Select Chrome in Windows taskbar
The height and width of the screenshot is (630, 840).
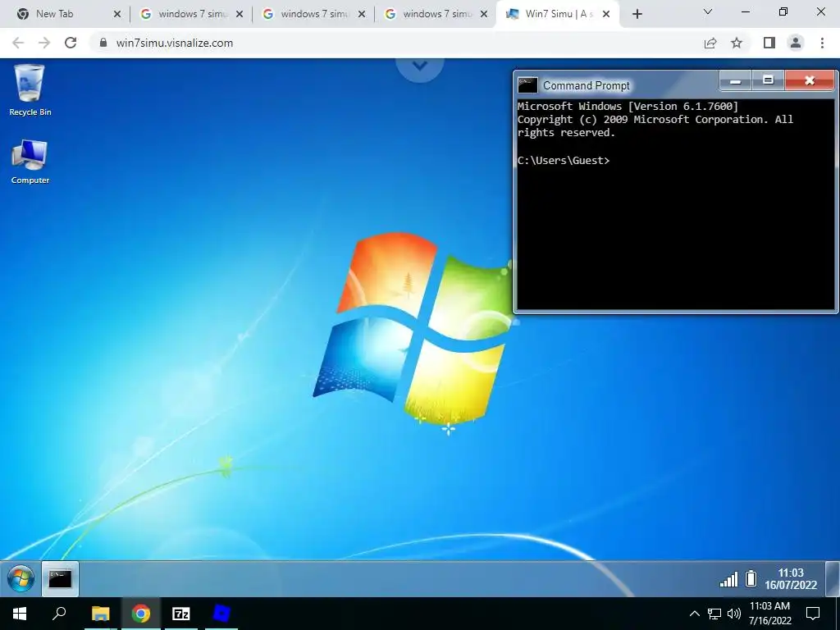[141, 614]
